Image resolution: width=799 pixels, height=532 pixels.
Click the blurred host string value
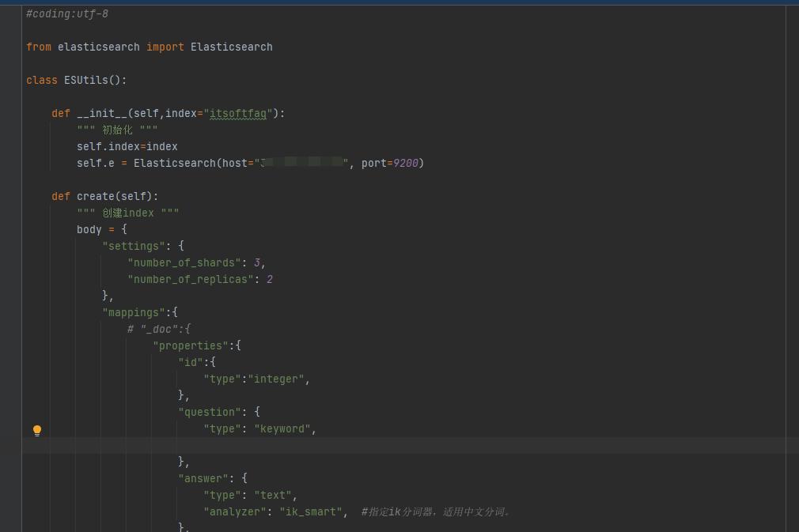click(x=301, y=163)
